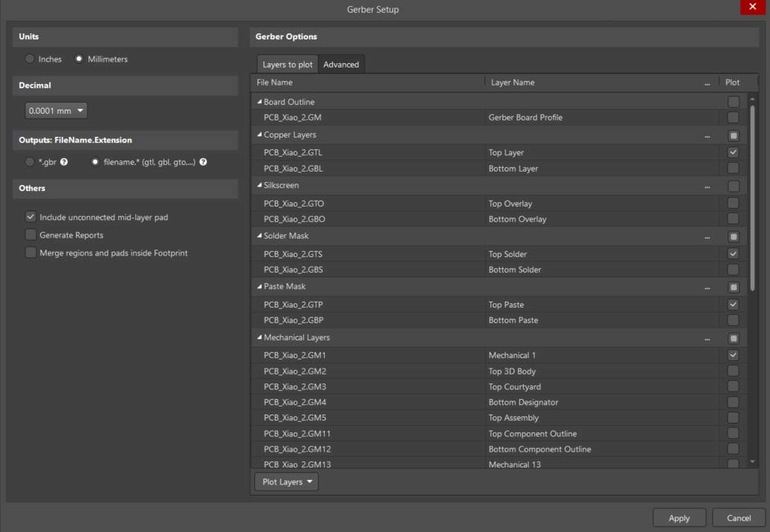Screen dimensions: 770x532
Task: Select the Layers to plot tab
Action: (x=288, y=65)
